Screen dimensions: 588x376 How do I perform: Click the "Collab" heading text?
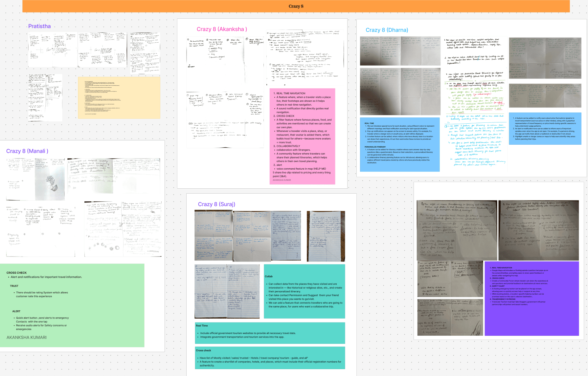pos(269,276)
